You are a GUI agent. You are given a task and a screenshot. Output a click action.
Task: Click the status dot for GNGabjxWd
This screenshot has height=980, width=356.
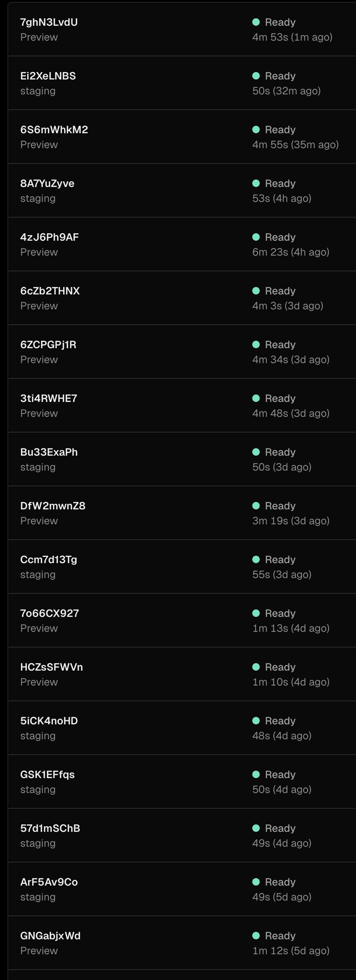pyautogui.click(x=256, y=936)
